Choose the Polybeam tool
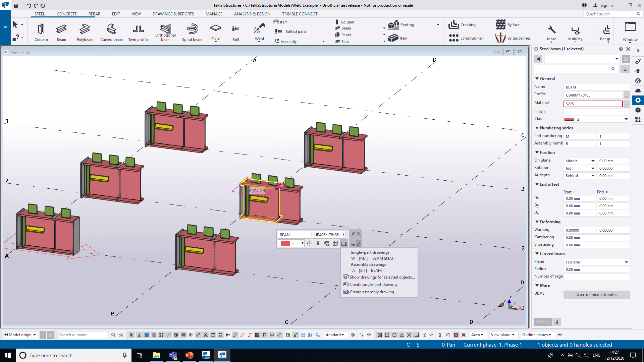Screen dimensions: 644x362 85,33
